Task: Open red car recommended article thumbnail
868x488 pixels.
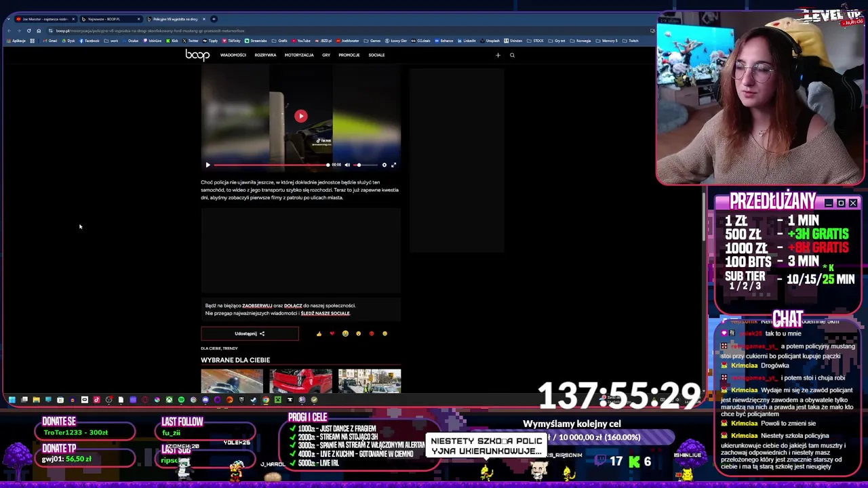Action: pos(300,381)
